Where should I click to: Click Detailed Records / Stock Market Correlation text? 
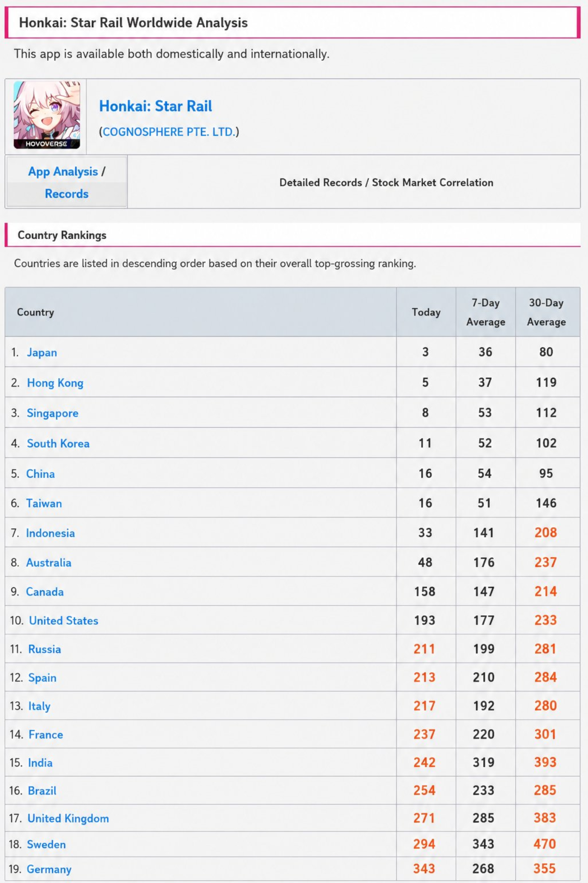tap(386, 182)
